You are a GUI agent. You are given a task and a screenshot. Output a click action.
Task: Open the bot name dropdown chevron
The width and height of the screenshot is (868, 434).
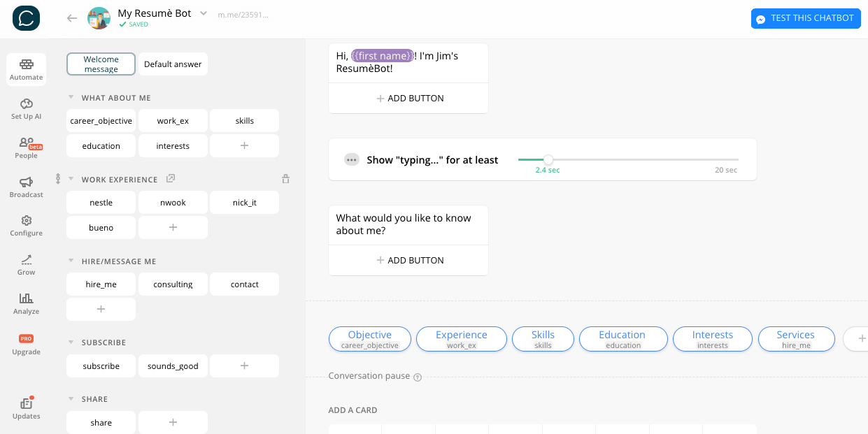pos(204,13)
